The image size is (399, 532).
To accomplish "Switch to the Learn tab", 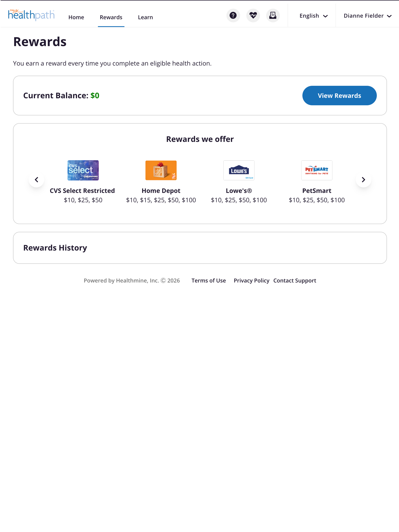I will 145,17.
